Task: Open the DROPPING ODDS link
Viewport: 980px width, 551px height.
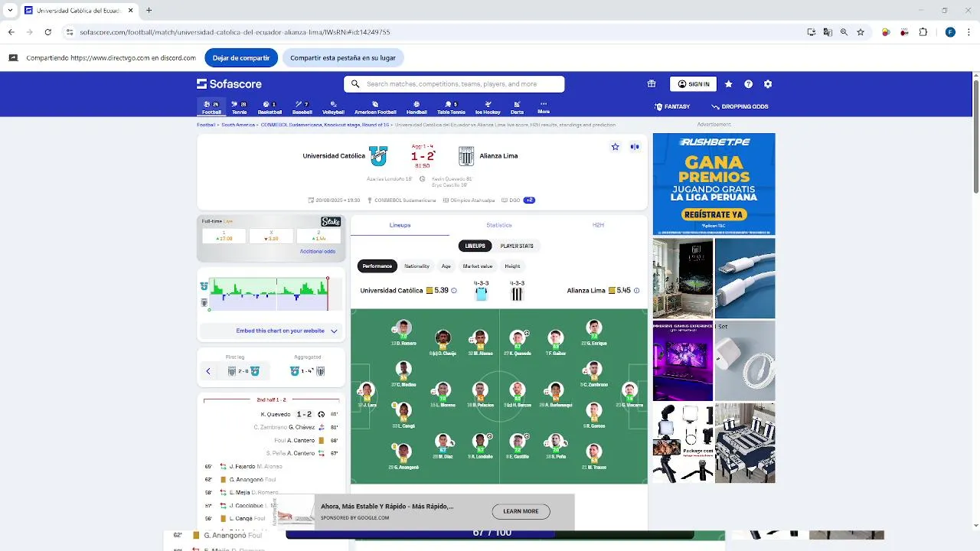Action: (740, 107)
